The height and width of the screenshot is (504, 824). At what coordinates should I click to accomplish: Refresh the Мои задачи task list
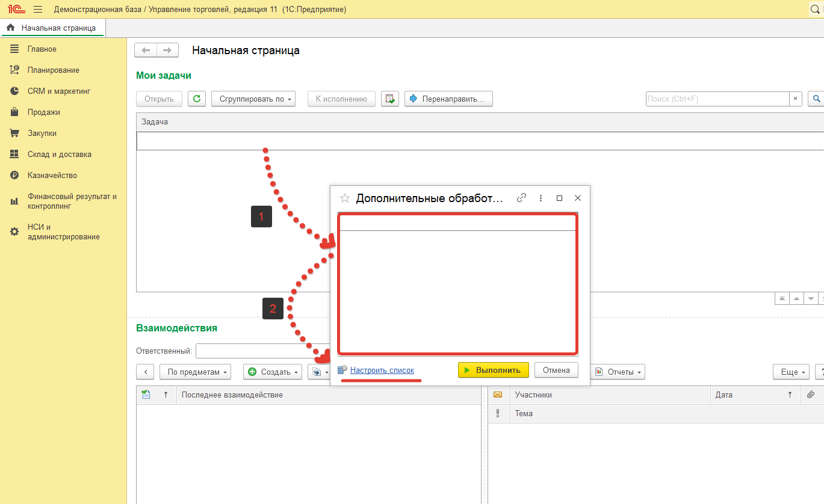(x=197, y=99)
